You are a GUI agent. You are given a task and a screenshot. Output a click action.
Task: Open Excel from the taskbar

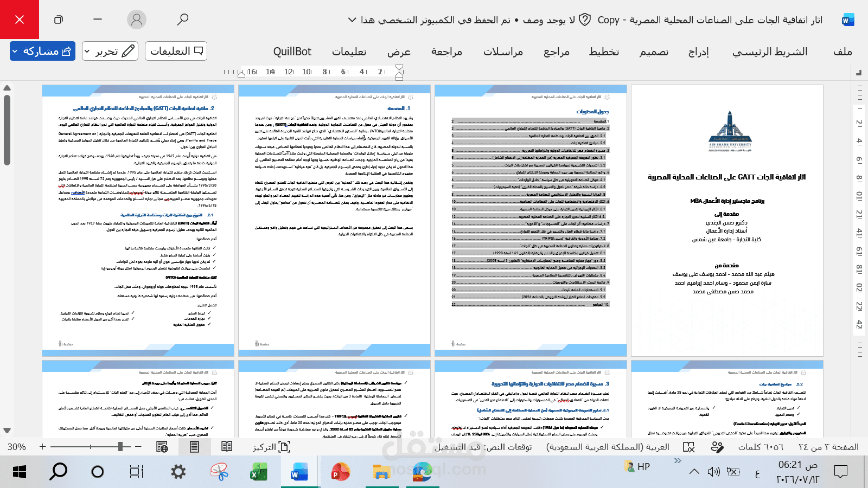point(259,472)
